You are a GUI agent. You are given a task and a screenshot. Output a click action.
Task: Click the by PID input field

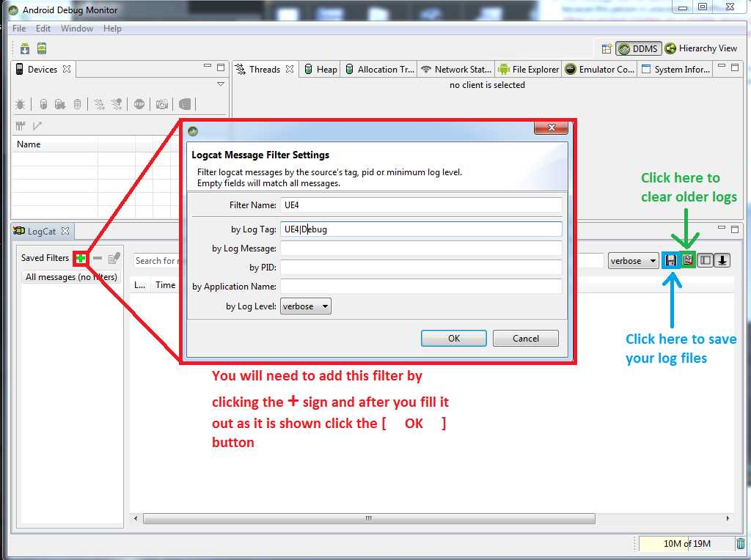[421, 267]
